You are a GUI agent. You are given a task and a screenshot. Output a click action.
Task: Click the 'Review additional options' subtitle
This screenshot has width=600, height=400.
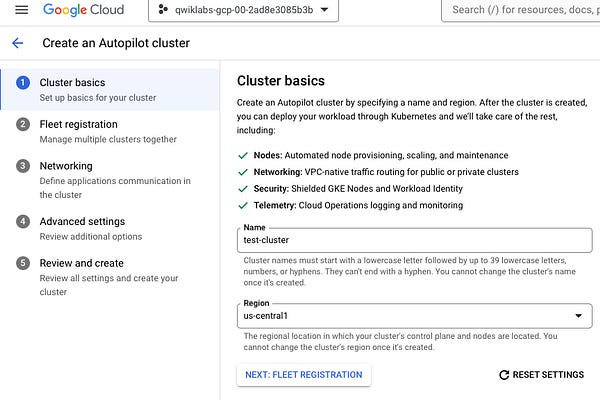pyautogui.click(x=91, y=237)
